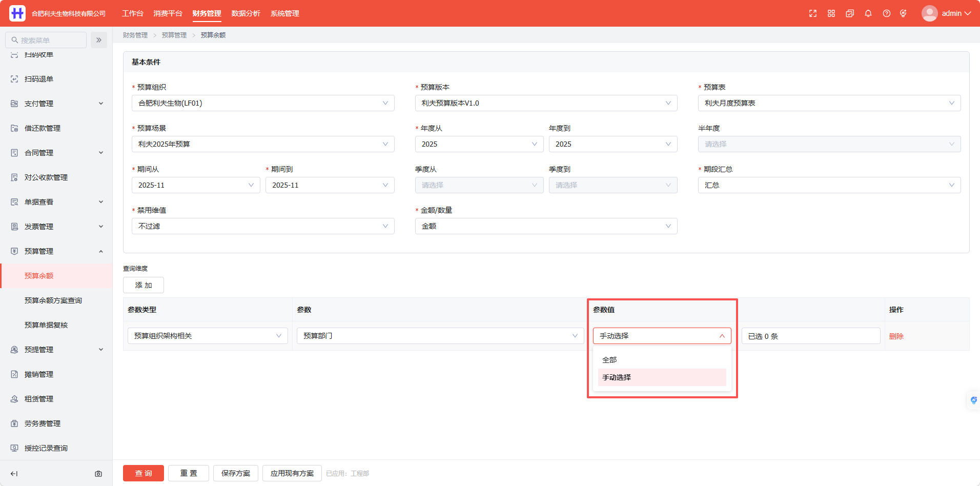
Task: Switch to 数据分析 top menu
Action: (x=246, y=13)
